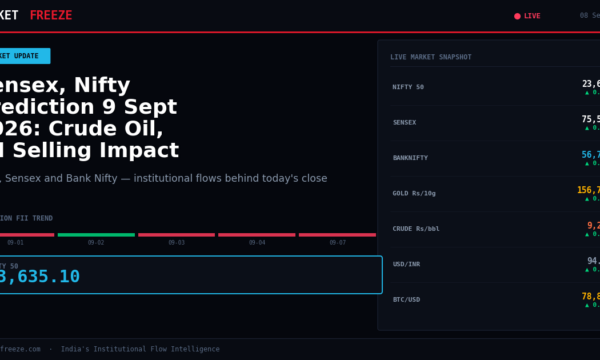Click the BANKNIFTY snapshot row
This screenshot has width=600, height=360.
[495, 158]
